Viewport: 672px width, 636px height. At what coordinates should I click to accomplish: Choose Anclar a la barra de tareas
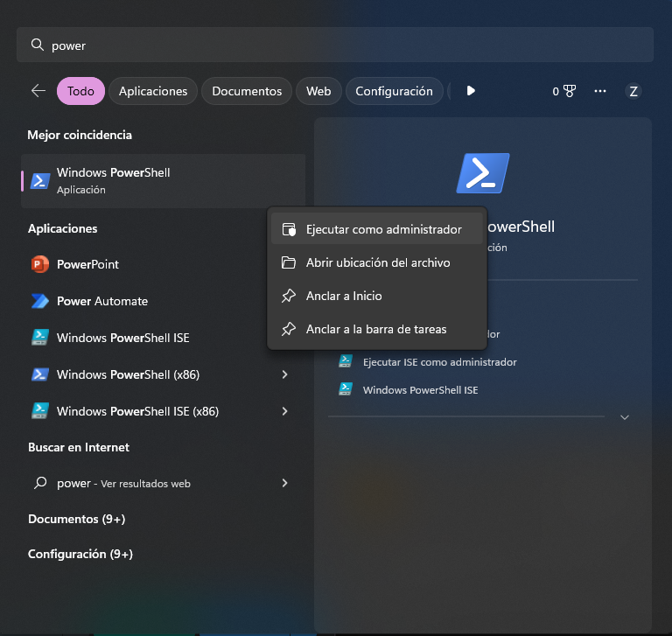point(377,329)
